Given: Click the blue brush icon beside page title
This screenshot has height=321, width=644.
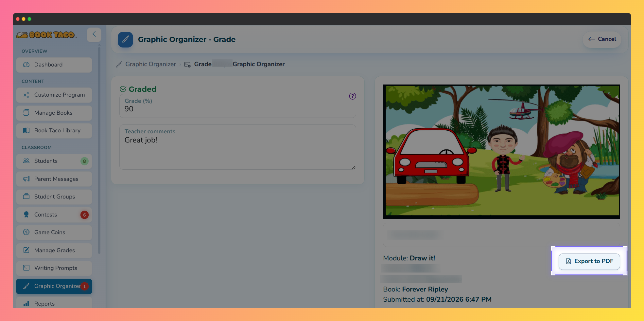Looking at the screenshot, I should click(126, 40).
